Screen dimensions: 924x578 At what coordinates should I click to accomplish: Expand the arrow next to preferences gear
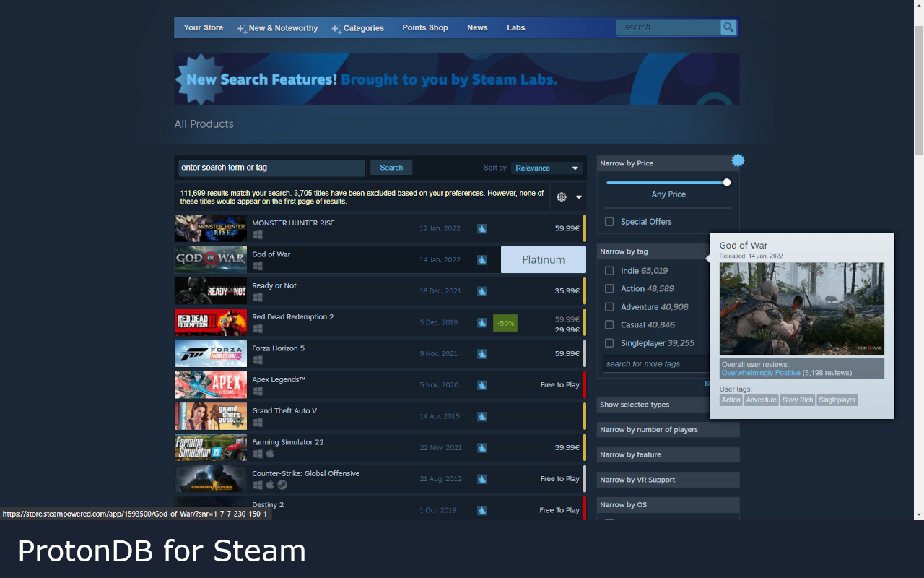coord(578,197)
